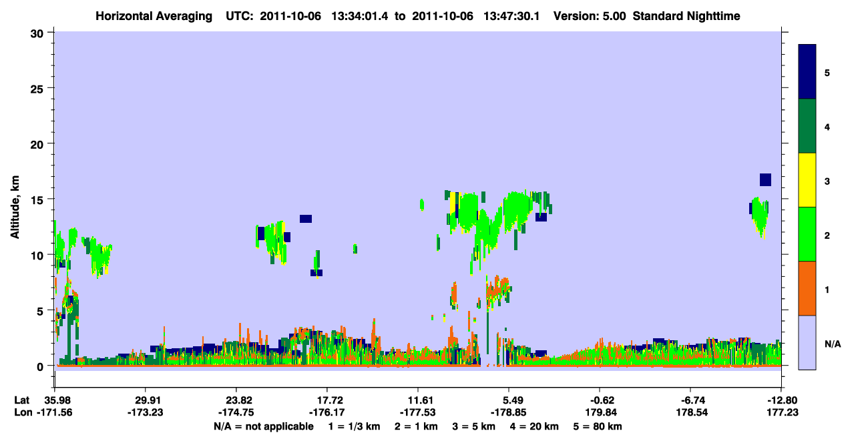This screenshot has width=868, height=445.
Task: Click the dark blue level 5 colorbar segment
Action: 807,72
